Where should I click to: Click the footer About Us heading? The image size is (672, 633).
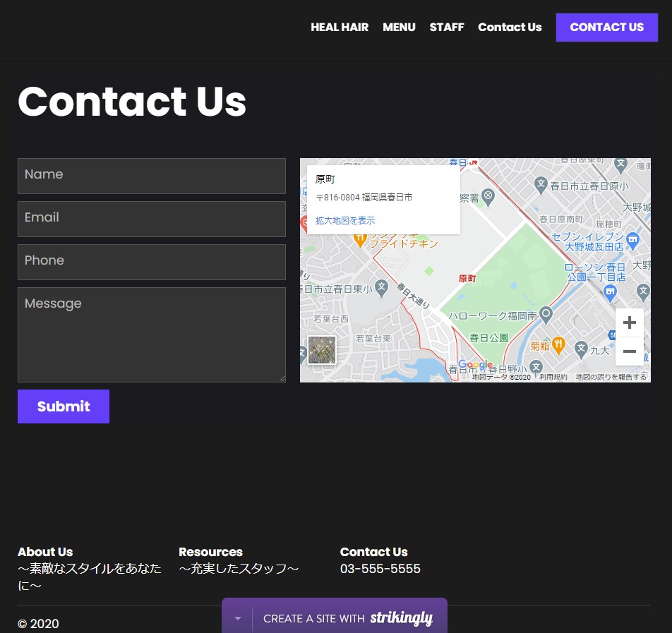click(45, 552)
